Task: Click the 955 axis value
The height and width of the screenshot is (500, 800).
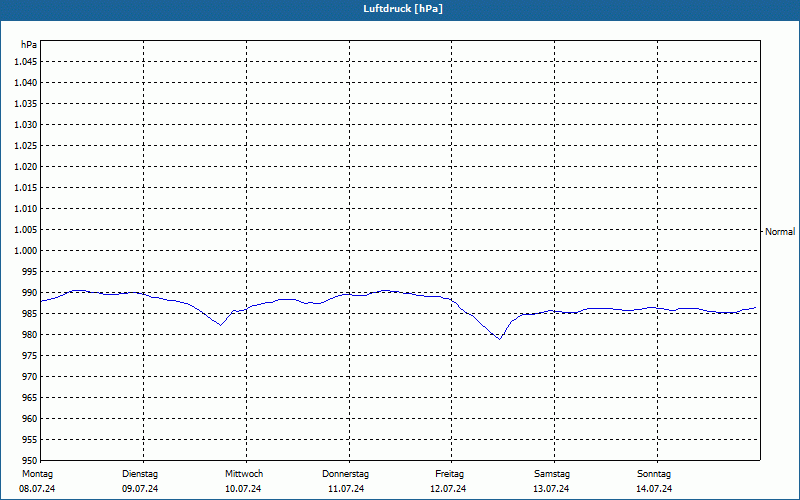Action: coord(30,439)
